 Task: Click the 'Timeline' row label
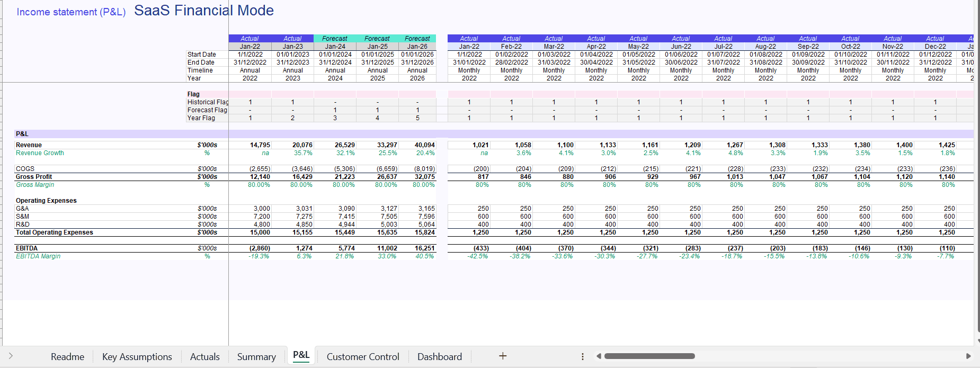(200, 70)
